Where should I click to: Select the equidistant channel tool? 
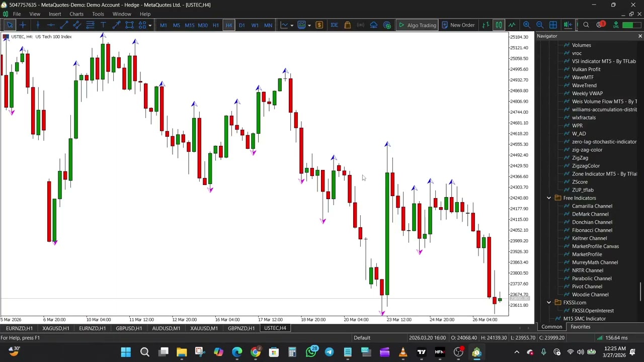[x=77, y=25]
